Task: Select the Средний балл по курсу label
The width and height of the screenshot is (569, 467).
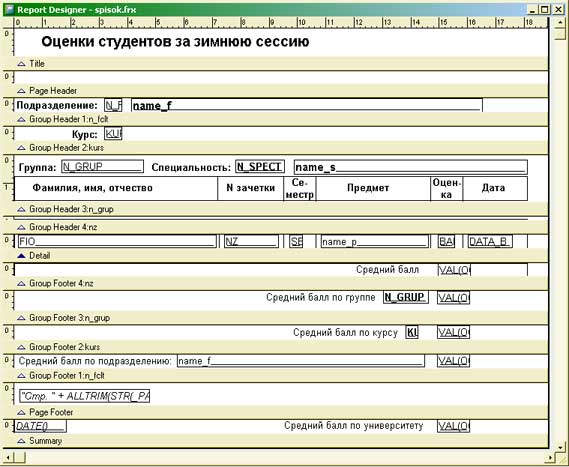Action: click(345, 332)
